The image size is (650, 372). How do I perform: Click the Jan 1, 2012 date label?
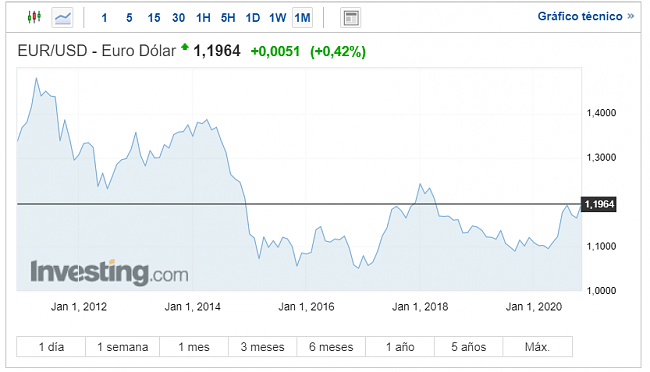tap(79, 307)
